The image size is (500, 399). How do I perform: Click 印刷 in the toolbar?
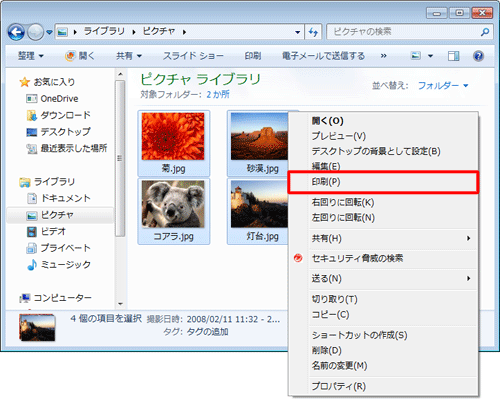[253, 56]
